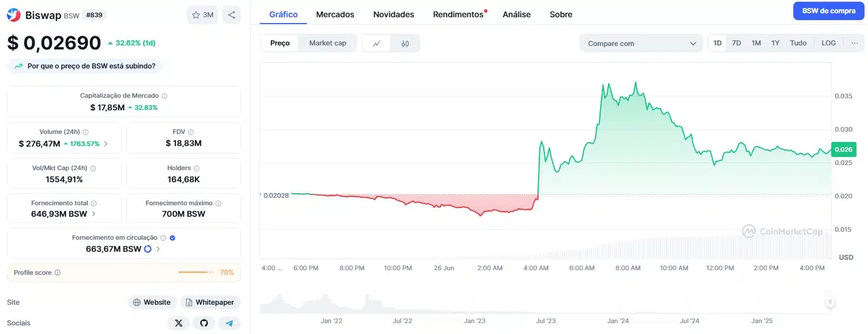Open the Análise tab
The height and width of the screenshot is (334, 868).
pyautogui.click(x=516, y=14)
